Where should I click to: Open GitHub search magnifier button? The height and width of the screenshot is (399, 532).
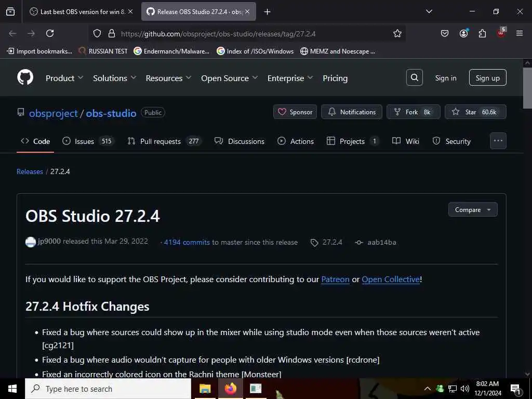(x=414, y=78)
